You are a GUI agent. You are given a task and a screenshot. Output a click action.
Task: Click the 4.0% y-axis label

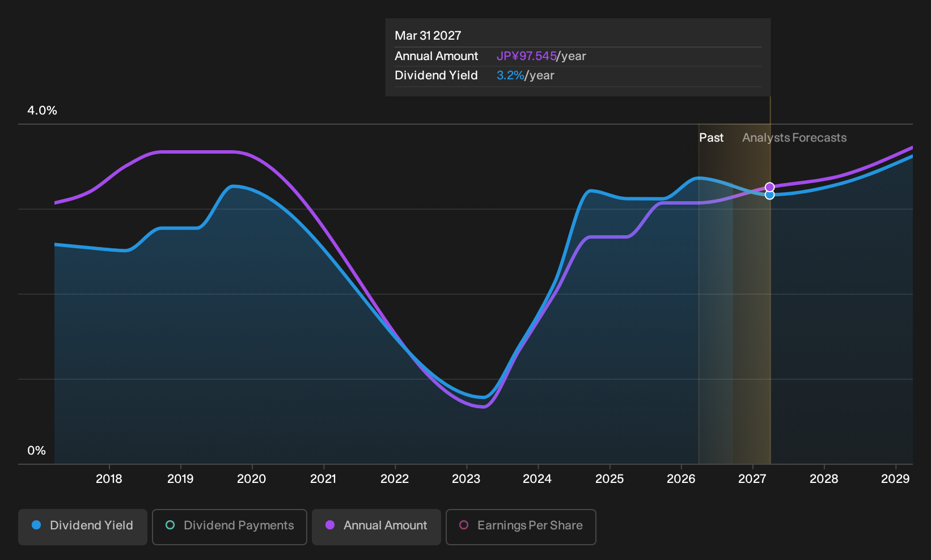[43, 111]
